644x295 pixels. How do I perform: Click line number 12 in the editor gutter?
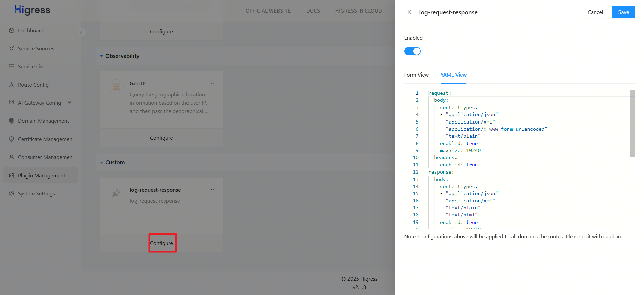416,172
